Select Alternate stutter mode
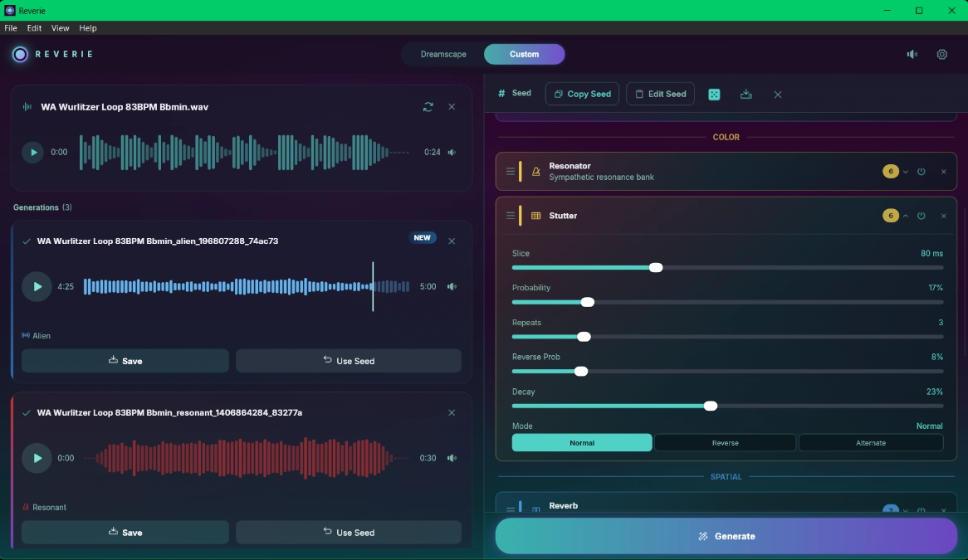Screen dimensions: 968x560 coord(871,443)
